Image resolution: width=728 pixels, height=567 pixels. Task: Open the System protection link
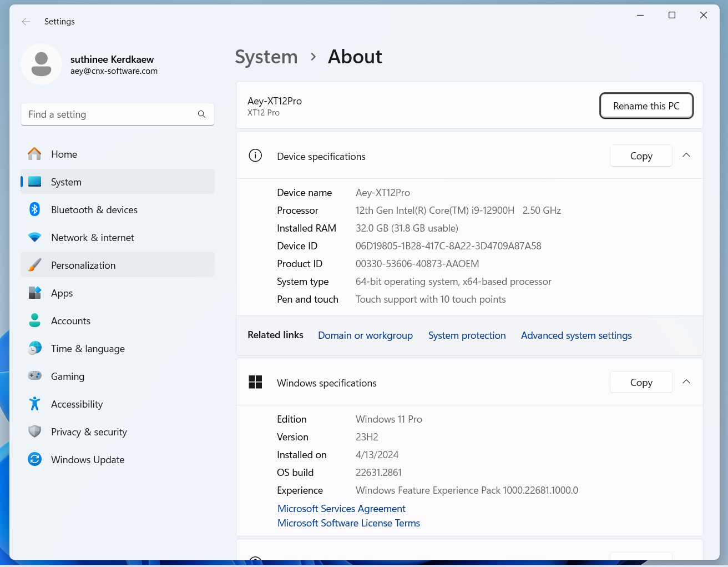(x=467, y=335)
